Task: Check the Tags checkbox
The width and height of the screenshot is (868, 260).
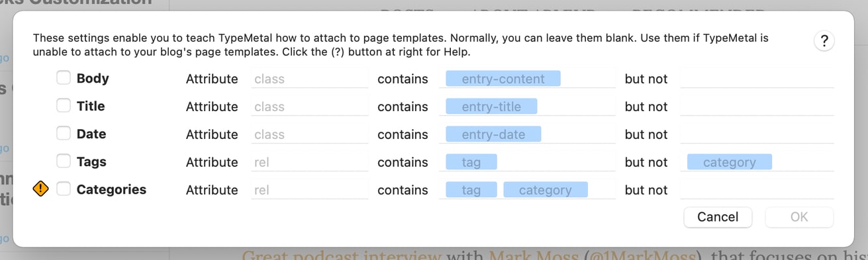Action: pos(63,161)
